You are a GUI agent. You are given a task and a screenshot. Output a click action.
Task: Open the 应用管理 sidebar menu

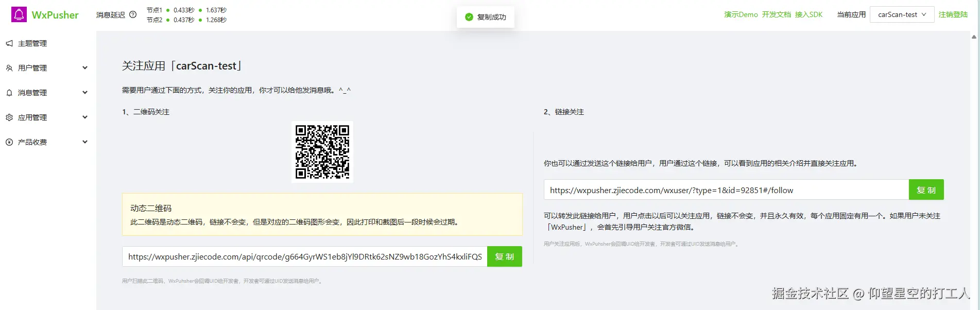pyautogui.click(x=48, y=117)
